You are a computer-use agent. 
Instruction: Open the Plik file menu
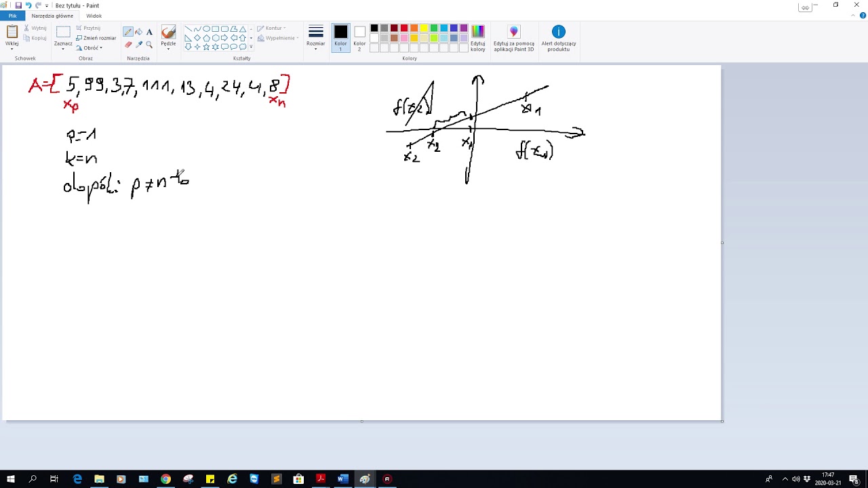12,16
